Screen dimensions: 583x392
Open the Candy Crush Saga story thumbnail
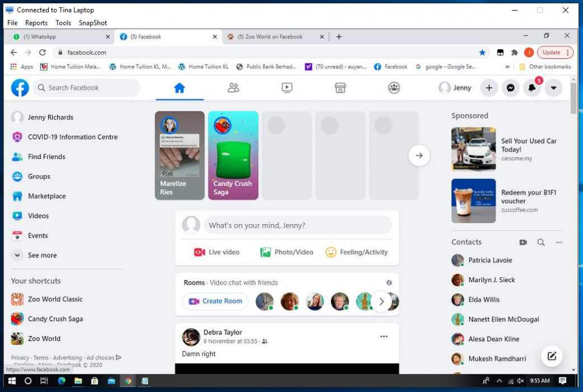[233, 156]
